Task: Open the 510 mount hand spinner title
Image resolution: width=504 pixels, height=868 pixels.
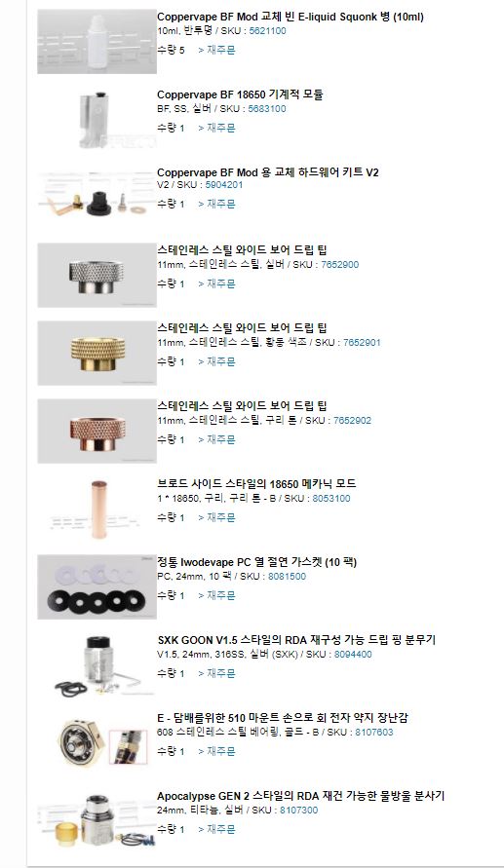Action: [283, 718]
